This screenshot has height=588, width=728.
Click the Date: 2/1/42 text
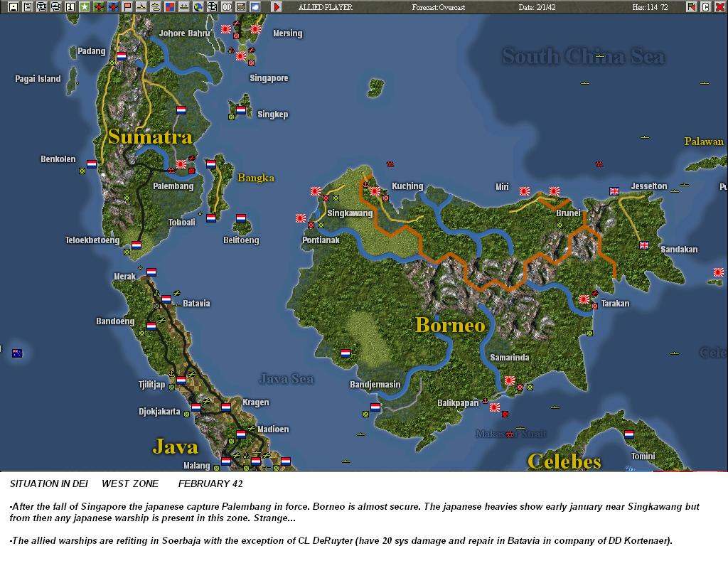(537, 7)
